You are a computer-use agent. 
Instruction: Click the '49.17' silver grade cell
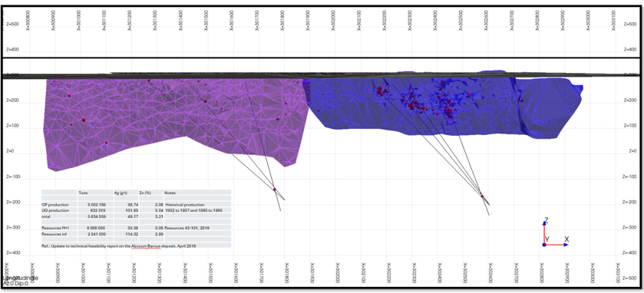point(133,216)
